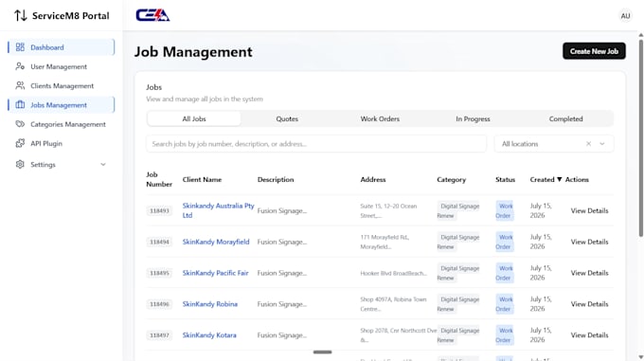
Task: Open User Management in the sidebar
Action: pyautogui.click(x=61, y=66)
